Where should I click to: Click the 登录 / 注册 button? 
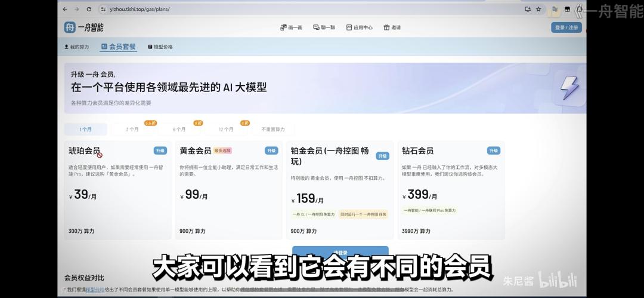tap(566, 27)
